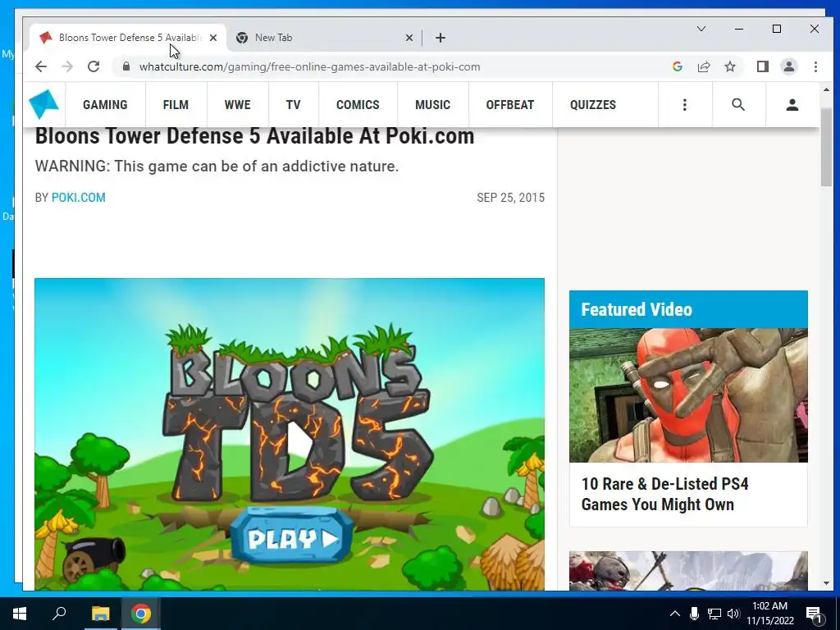The height and width of the screenshot is (630, 840).
Task: Close the New Tab tab
Action: click(x=409, y=38)
